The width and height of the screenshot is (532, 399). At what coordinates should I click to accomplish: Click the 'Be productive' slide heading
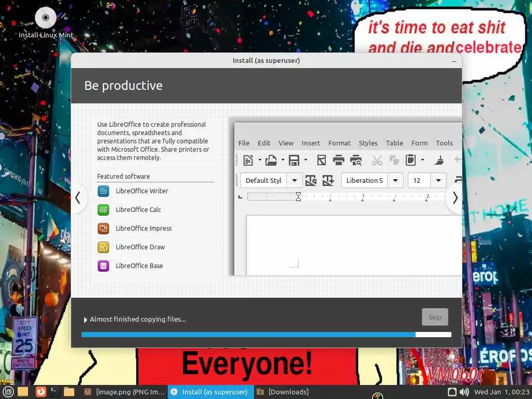[x=123, y=86]
